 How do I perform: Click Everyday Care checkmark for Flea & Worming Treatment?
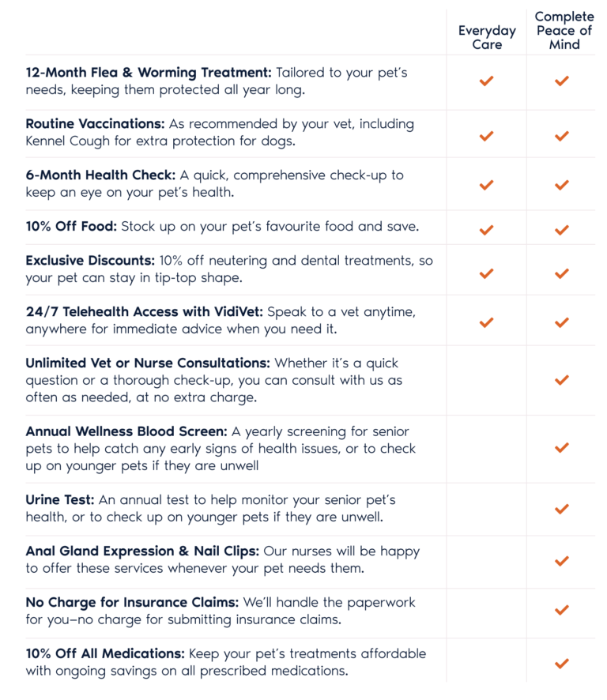click(486, 81)
